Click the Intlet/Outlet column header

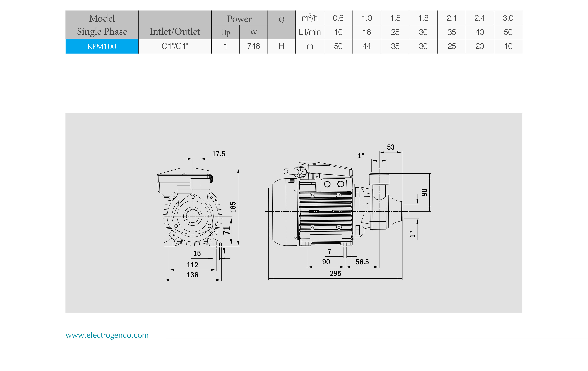(175, 31)
